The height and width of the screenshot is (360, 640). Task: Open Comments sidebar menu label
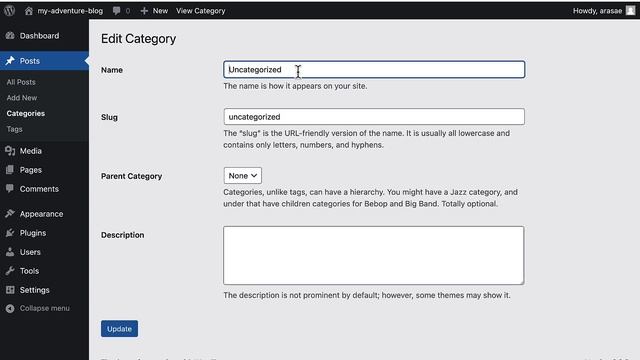coord(39,189)
